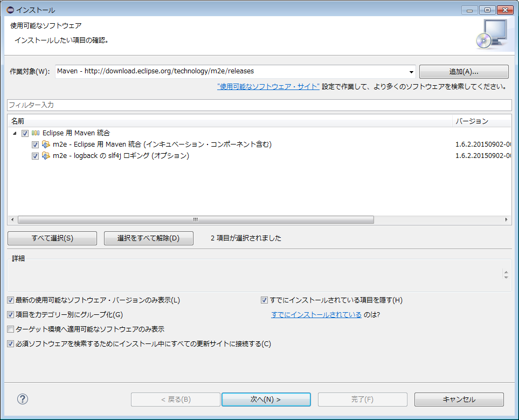The image size is (519, 420).
Task: Click the install wizard computer and CD image
Action: tap(492, 34)
